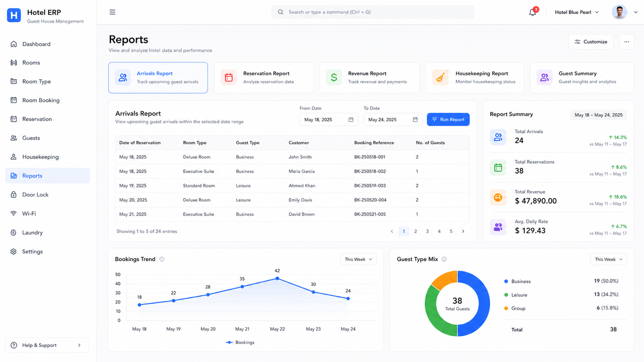This screenshot has width=644, height=362.
Task: Open the more options ellipsis button
Action: pos(626,42)
